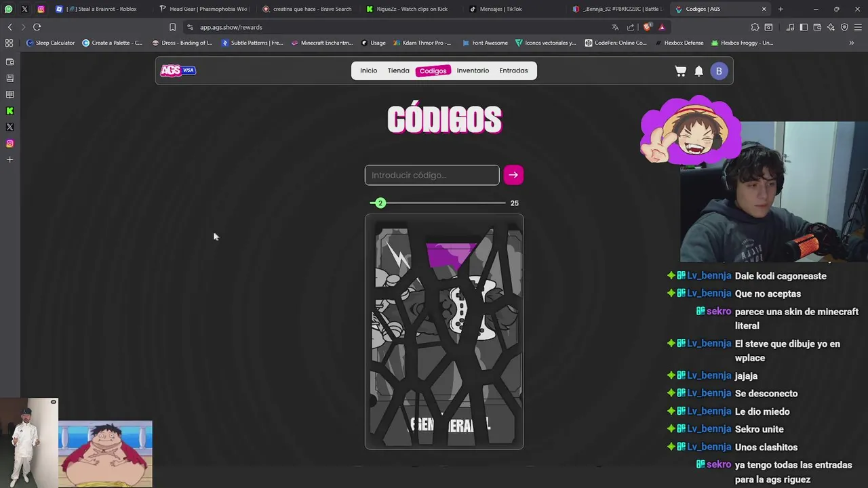This screenshot has height=488, width=868.
Task: Open pinned X tab
Action: [24, 9]
